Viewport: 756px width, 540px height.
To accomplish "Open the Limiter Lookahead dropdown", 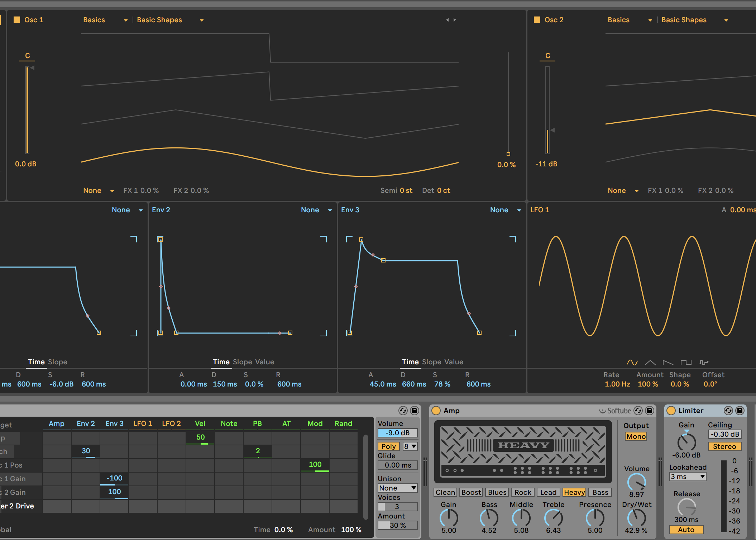I will (688, 477).
